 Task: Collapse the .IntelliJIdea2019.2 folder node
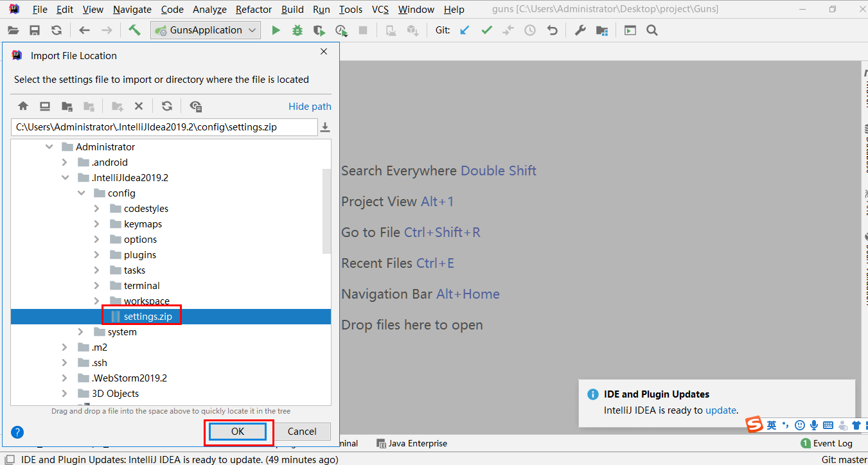64,178
